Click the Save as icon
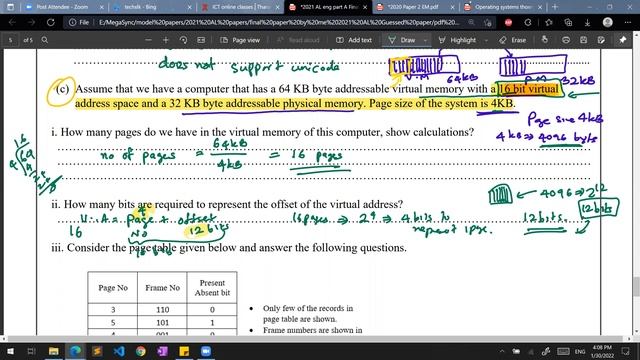The image size is (640, 360). (x=601, y=40)
